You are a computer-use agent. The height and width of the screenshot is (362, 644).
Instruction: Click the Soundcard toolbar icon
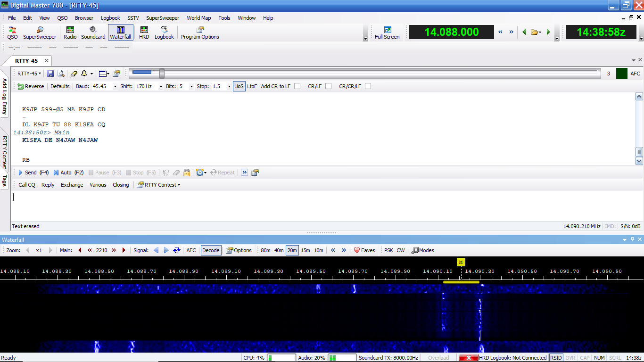tap(93, 33)
